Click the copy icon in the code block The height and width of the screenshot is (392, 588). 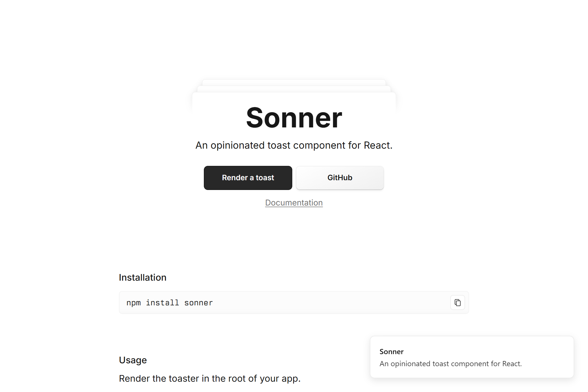click(x=457, y=302)
